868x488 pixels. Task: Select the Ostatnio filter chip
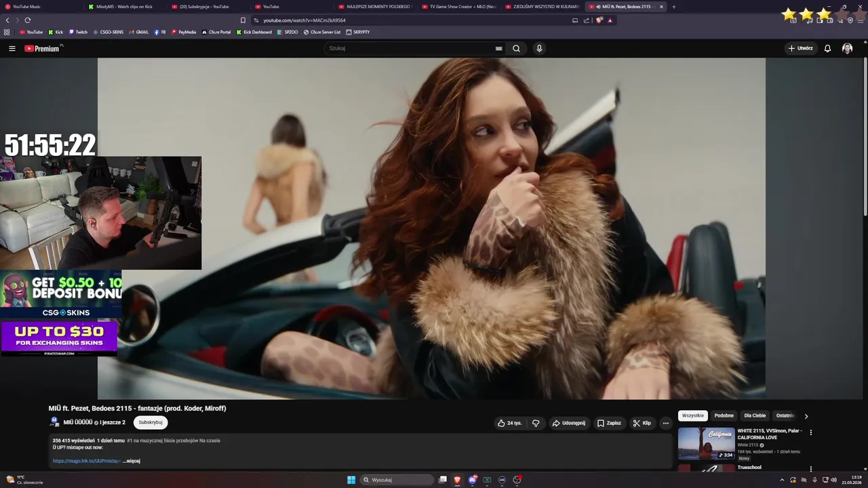[x=785, y=415]
